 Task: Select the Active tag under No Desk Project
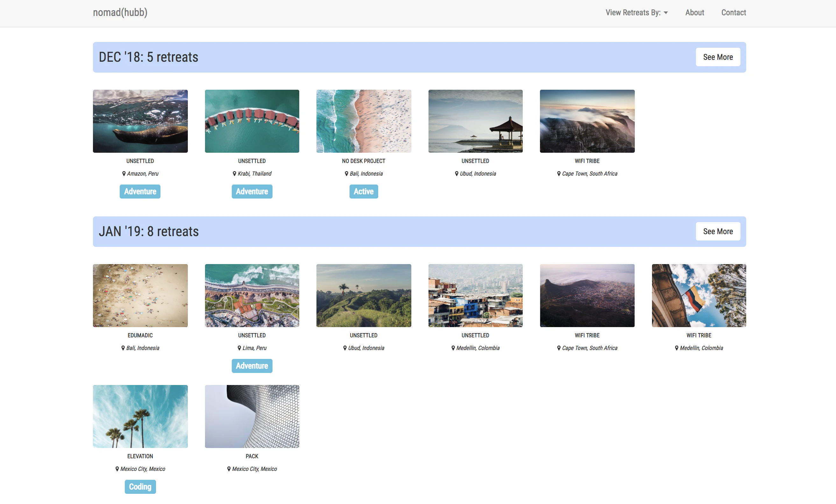pyautogui.click(x=363, y=192)
